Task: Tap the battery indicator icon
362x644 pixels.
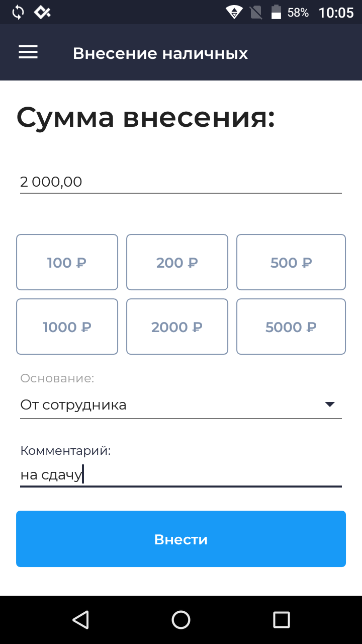Action: tap(276, 13)
